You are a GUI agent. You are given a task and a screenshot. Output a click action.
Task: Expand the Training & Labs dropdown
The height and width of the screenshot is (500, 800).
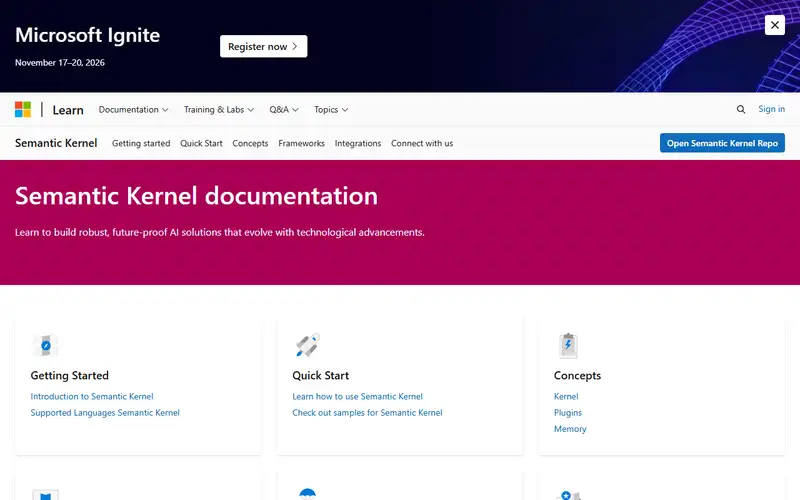(x=219, y=110)
